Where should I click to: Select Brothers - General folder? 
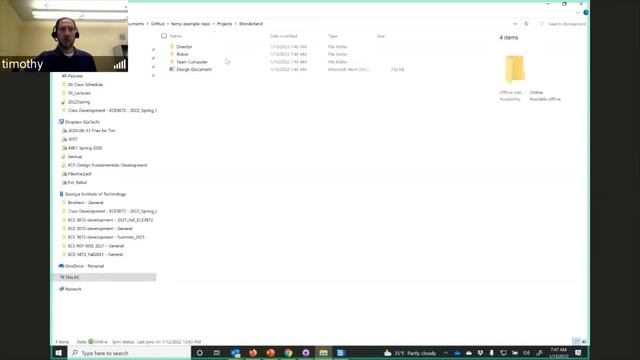pos(85,203)
